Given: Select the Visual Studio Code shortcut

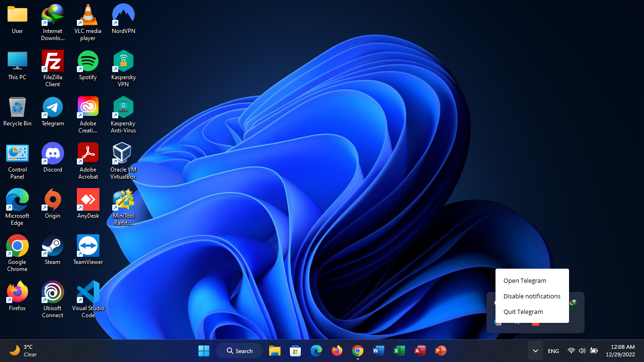Looking at the screenshot, I should click(88, 300).
